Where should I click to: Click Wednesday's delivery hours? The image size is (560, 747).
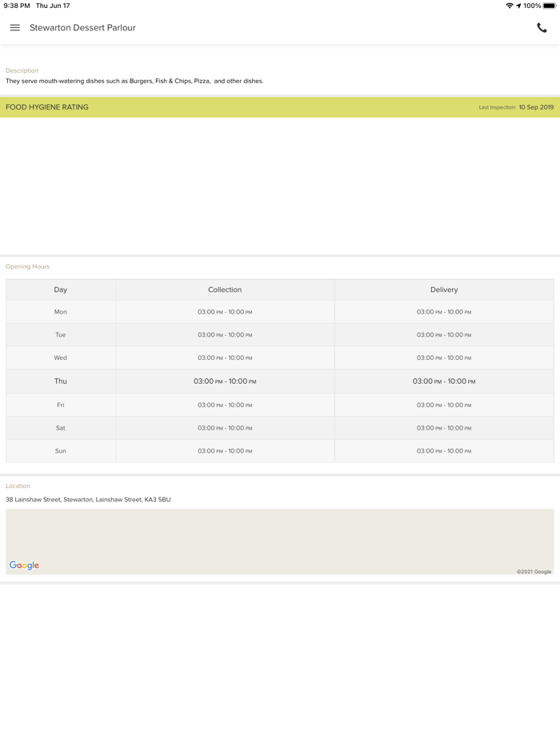[444, 358]
